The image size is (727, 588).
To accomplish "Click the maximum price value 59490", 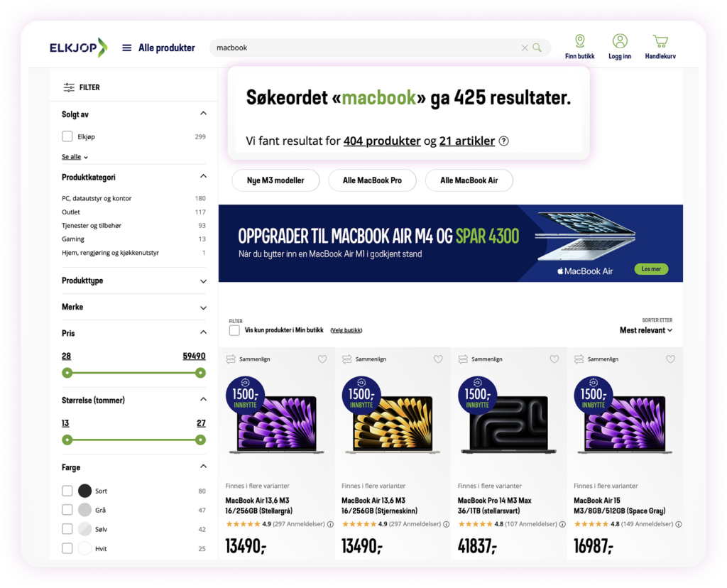I will click(194, 356).
